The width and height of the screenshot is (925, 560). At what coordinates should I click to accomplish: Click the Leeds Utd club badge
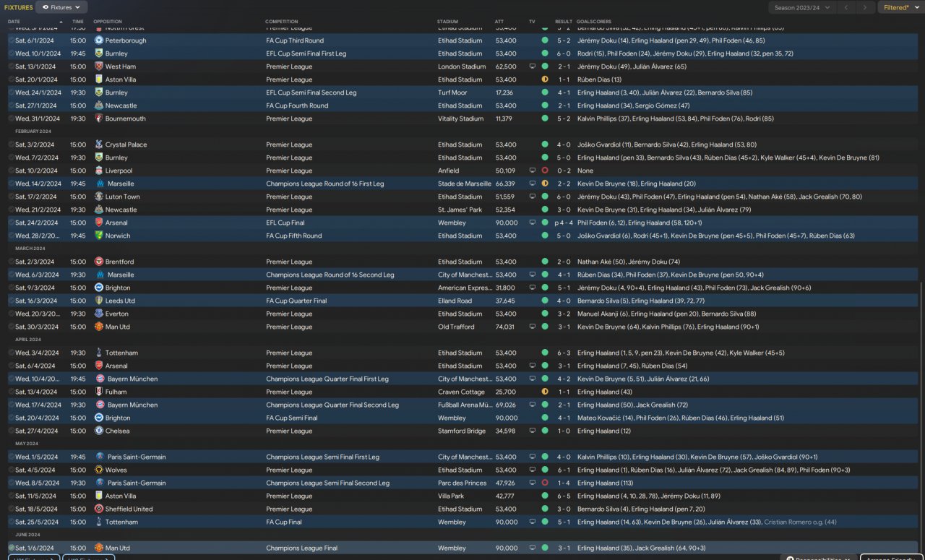(99, 301)
